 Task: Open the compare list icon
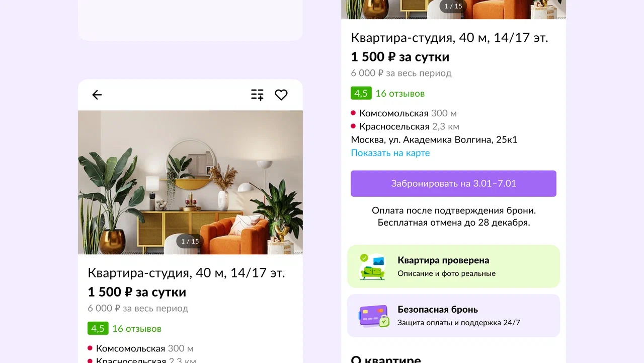pyautogui.click(x=257, y=95)
